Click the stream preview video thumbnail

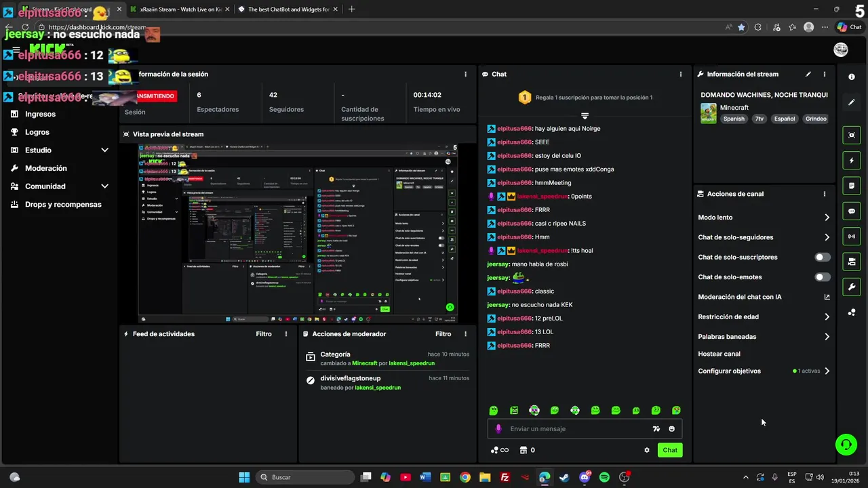click(x=298, y=233)
